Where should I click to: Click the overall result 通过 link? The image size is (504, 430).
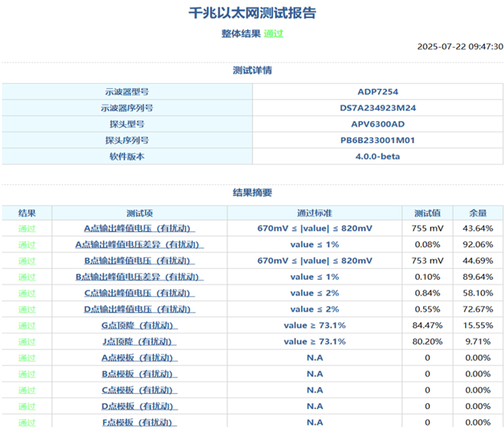(273, 34)
